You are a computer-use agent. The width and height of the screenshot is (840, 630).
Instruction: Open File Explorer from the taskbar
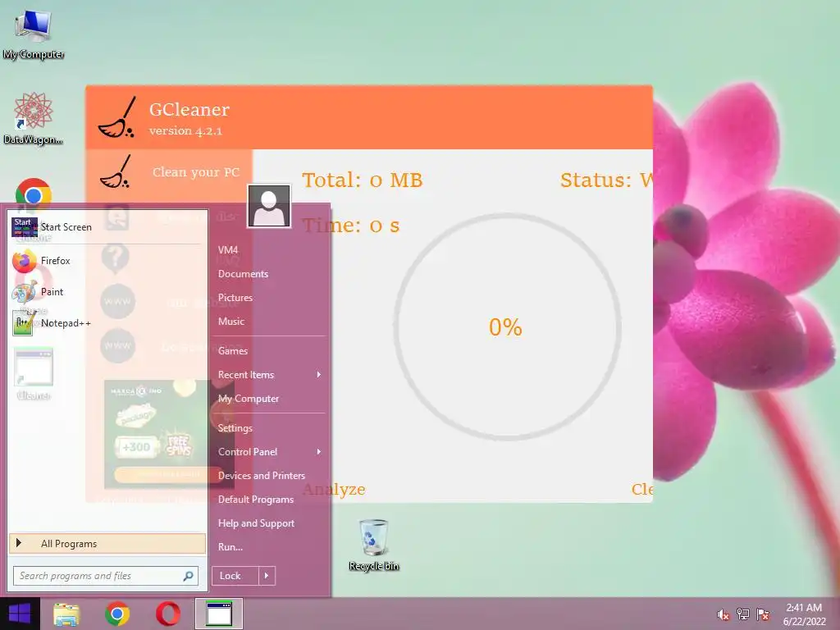coord(66,614)
